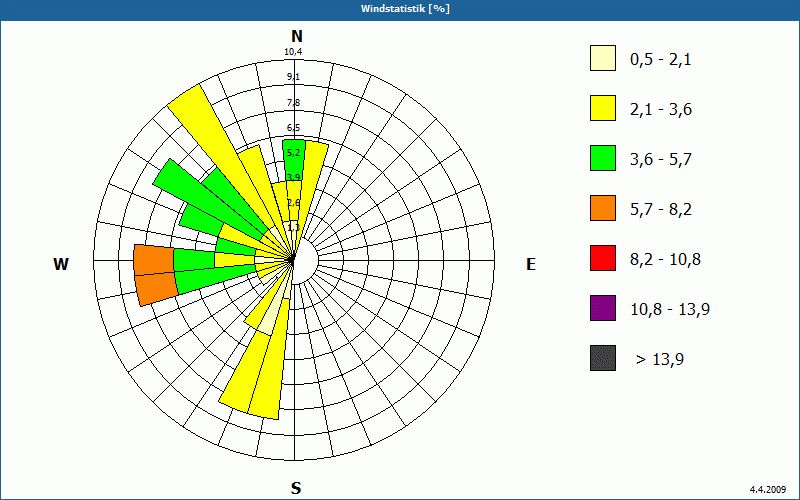Click the 10,4 axis scale value
Screen dimensions: 800x500
(x=293, y=52)
